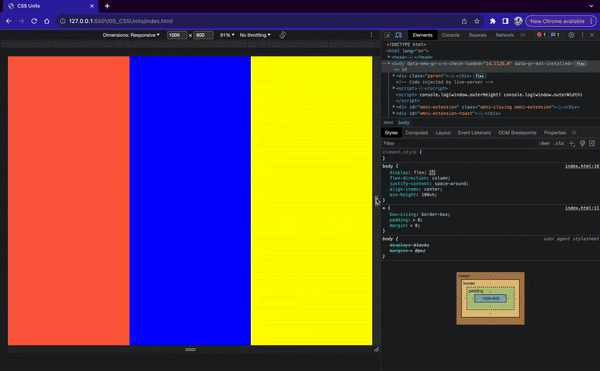Activate the inspect element picker icon
600x371 pixels.
coord(387,35)
